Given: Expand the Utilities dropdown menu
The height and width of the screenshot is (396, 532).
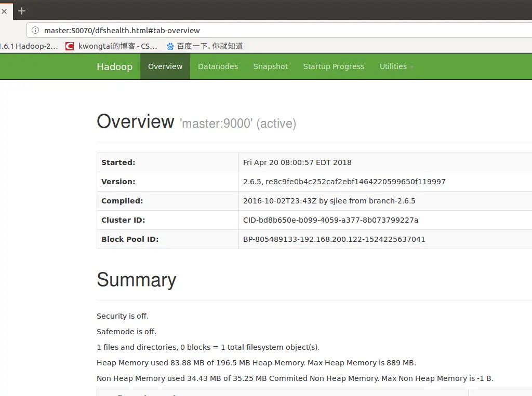Looking at the screenshot, I should point(396,66).
